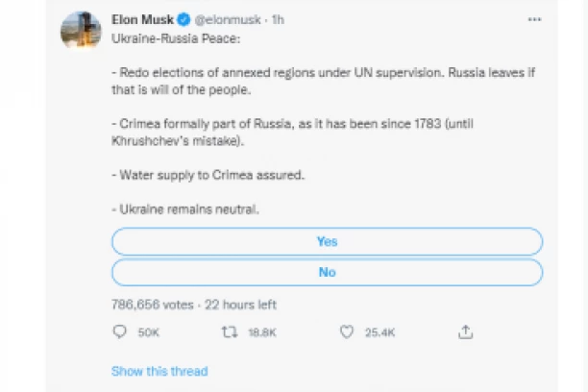Click the blue verified badge
This screenshot has height=392, width=588.
pyautogui.click(x=182, y=20)
